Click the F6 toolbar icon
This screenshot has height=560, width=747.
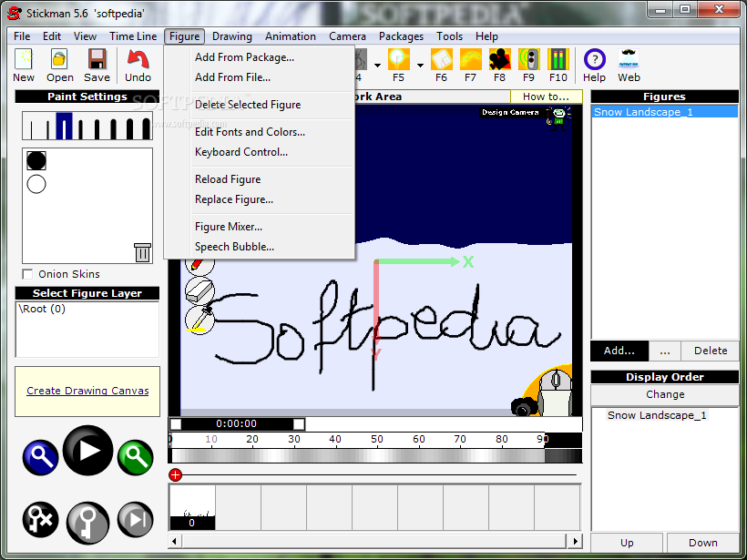click(441, 59)
